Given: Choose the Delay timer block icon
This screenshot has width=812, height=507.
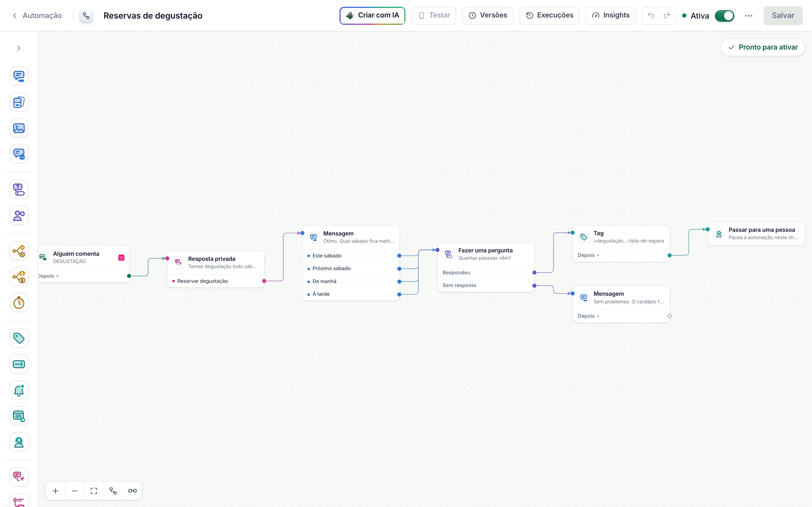Looking at the screenshot, I should point(19,303).
